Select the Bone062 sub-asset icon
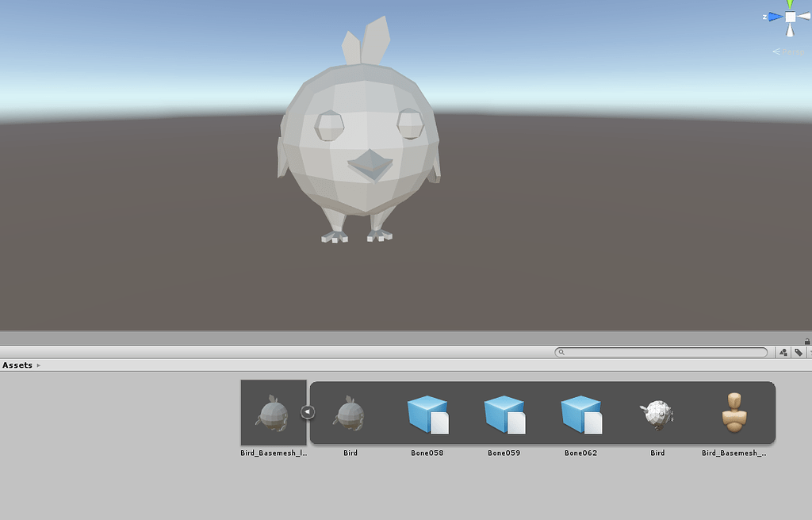The height and width of the screenshot is (520, 812). [x=580, y=412]
